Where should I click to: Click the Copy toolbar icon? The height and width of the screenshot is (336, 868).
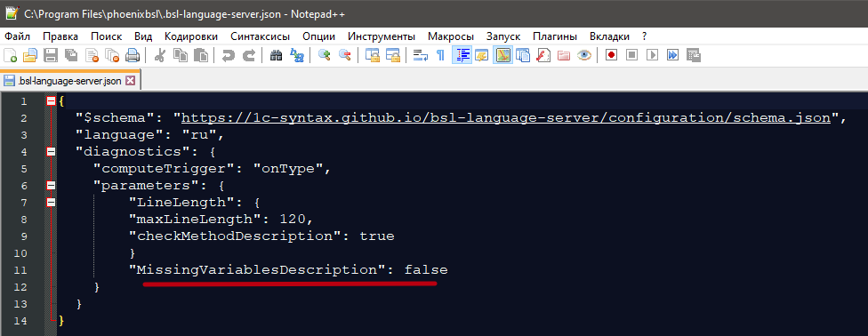181,55
